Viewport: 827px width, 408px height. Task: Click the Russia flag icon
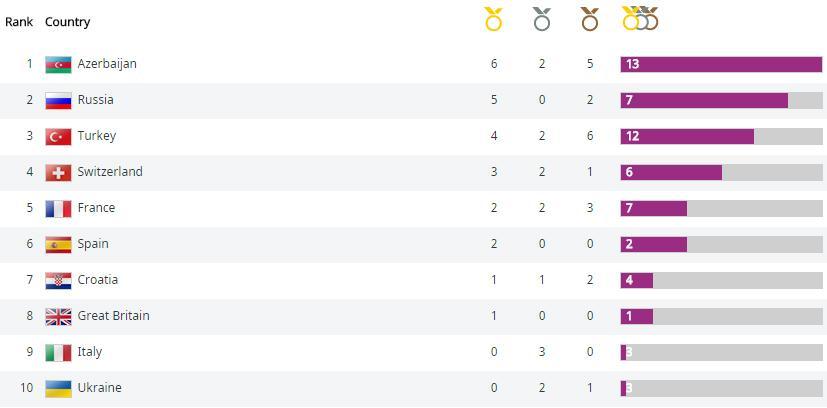(x=58, y=100)
